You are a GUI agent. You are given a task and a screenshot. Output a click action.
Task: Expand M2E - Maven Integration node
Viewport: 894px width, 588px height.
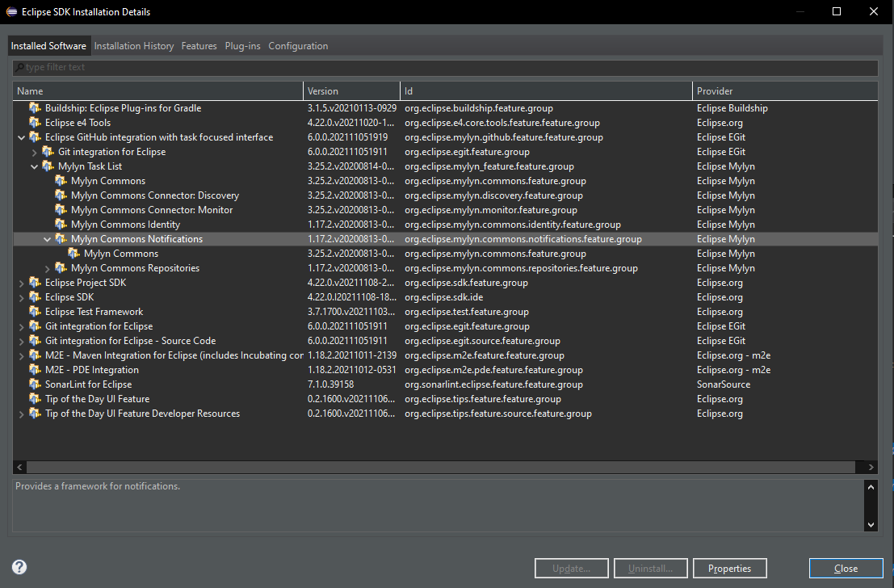pyautogui.click(x=21, y=356)
